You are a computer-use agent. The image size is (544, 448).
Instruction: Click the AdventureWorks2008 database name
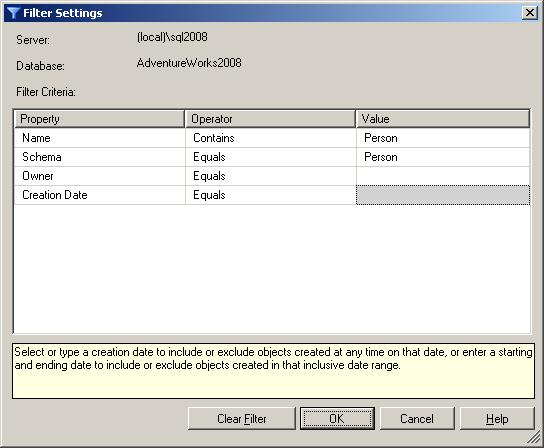pyautogui.click(x=189, y=63)
